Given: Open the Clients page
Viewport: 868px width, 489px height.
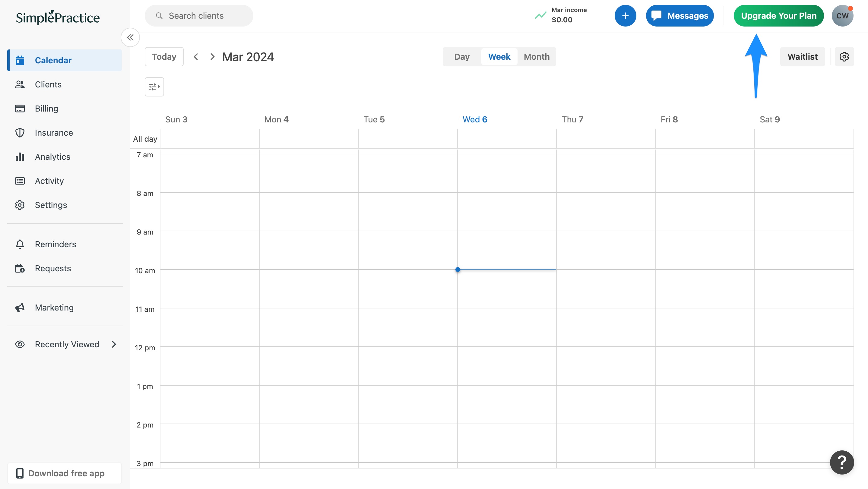Looking at the screenshot, I should tap(65, 84).
